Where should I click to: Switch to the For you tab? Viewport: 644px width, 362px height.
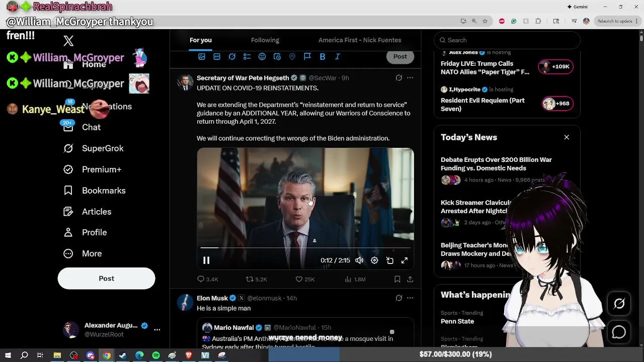click(201, 40)
